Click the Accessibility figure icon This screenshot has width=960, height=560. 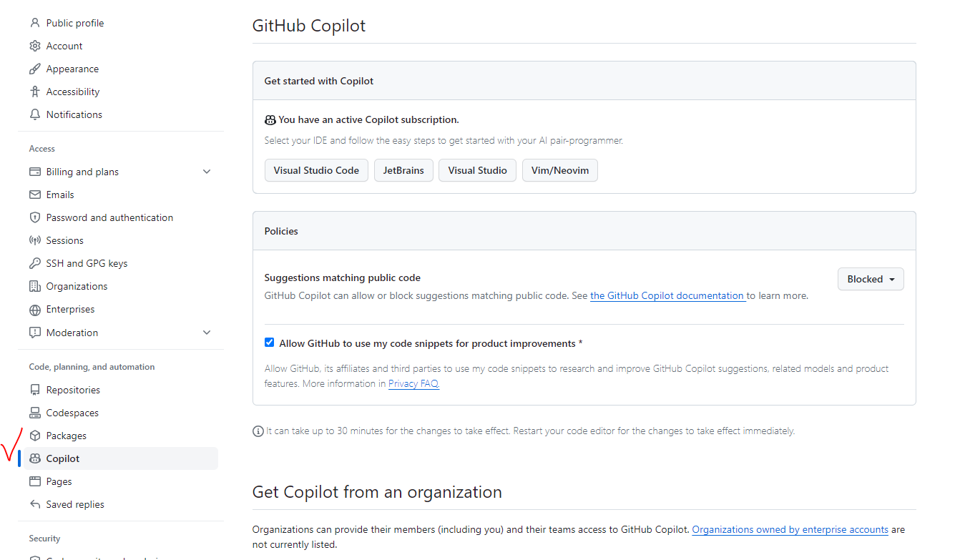click(34, 92)
